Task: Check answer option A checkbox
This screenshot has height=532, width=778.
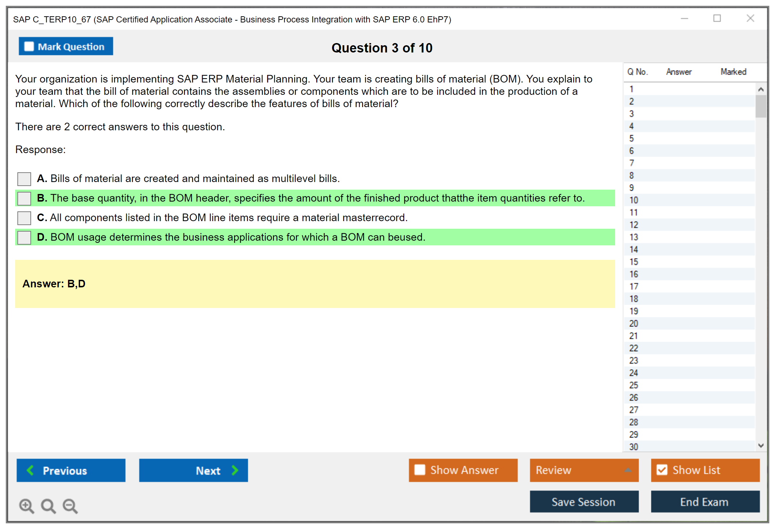Action: pos(24,179)
